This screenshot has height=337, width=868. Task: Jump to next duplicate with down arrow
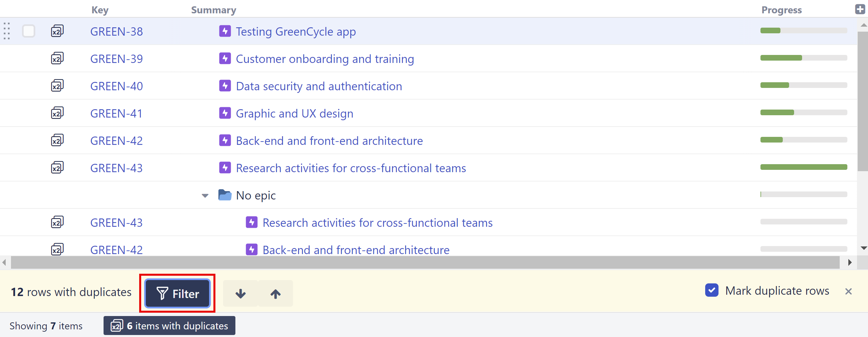[240, 293]
